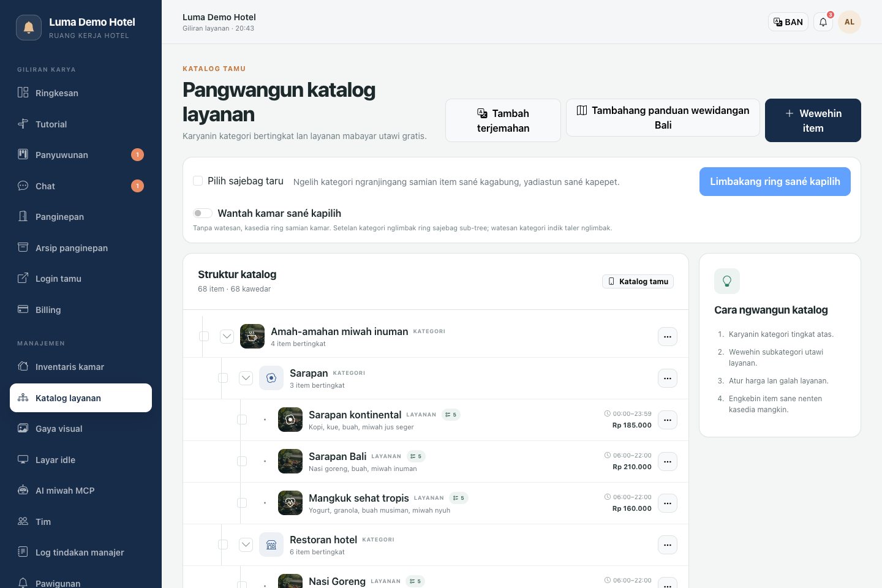Open Billing in the sidebar
Viewport: 882px width, 588px height.
tap(81, 310)
